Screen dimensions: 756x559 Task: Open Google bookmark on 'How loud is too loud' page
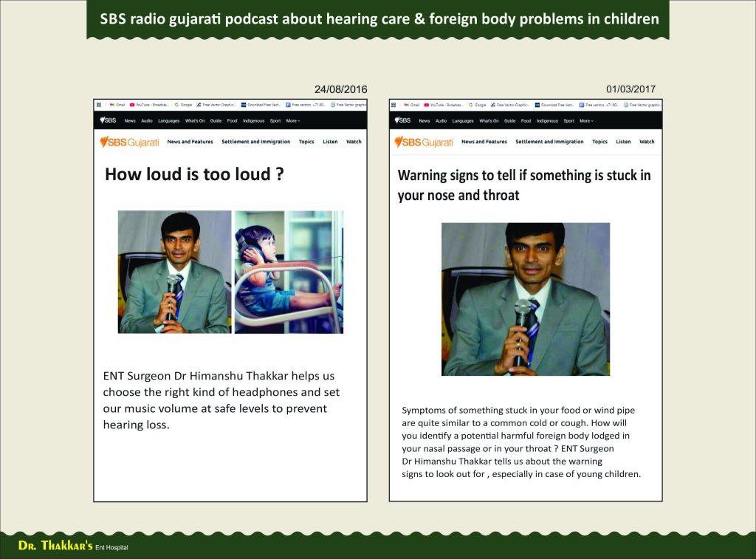point(183,105)
